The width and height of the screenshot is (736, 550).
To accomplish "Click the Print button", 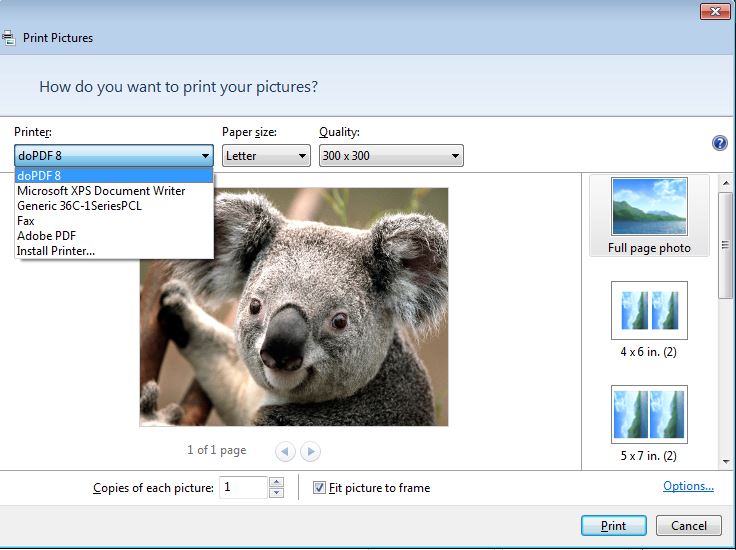I will 613,526.
